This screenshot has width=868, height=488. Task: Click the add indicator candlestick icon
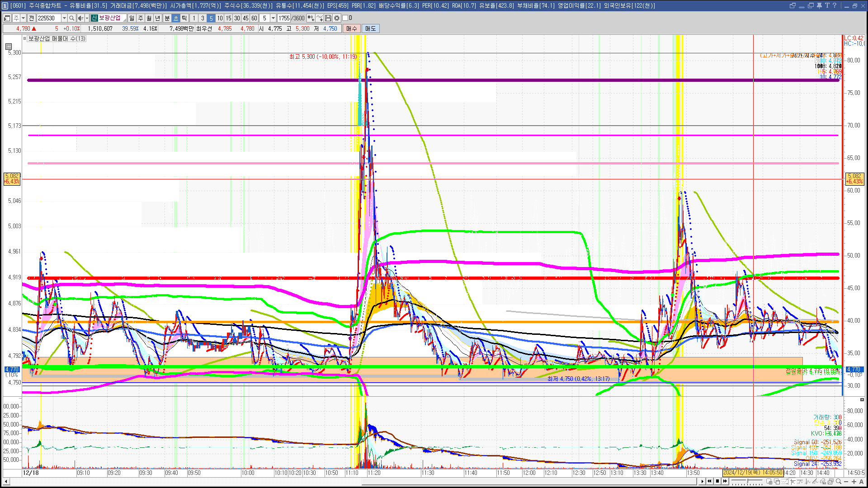pos(311,18)
